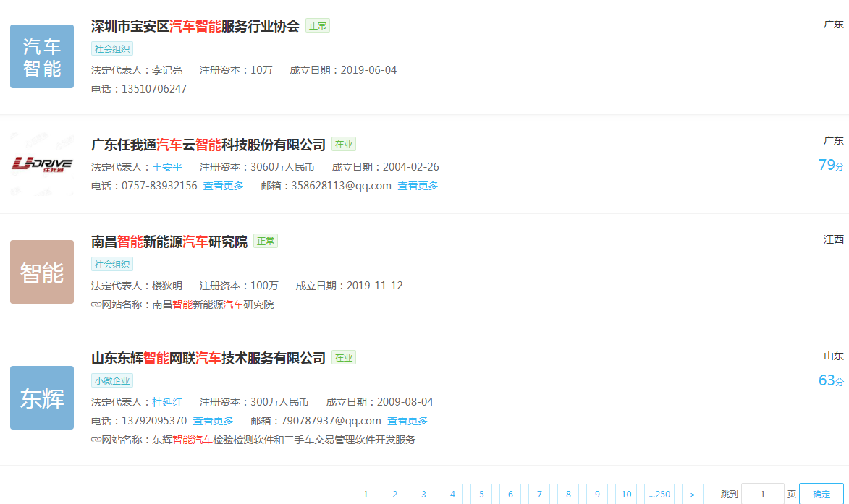Expand 查看更多 next to phone 13792095370
849x504 pixels.
coord(213,421)
